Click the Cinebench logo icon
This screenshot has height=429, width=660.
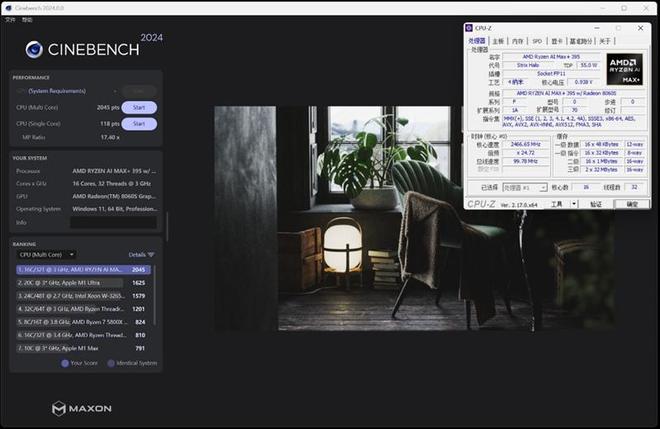[x=34, y=49]
